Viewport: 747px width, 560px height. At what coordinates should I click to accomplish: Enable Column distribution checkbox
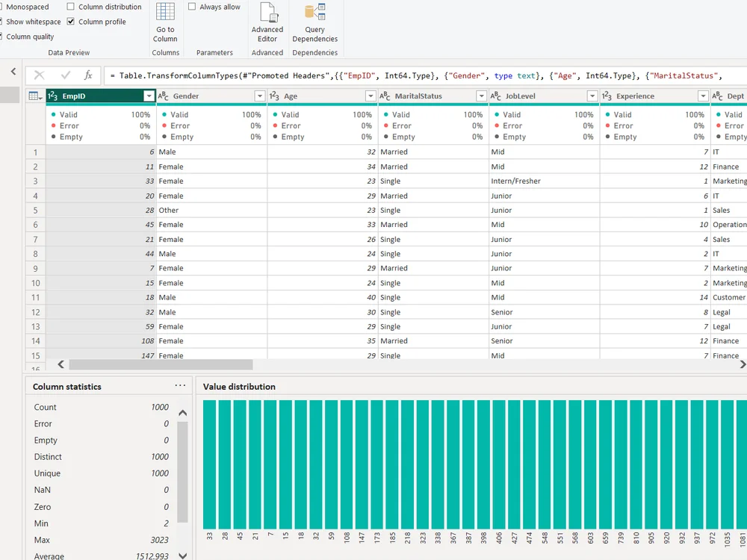click(70, 7)
